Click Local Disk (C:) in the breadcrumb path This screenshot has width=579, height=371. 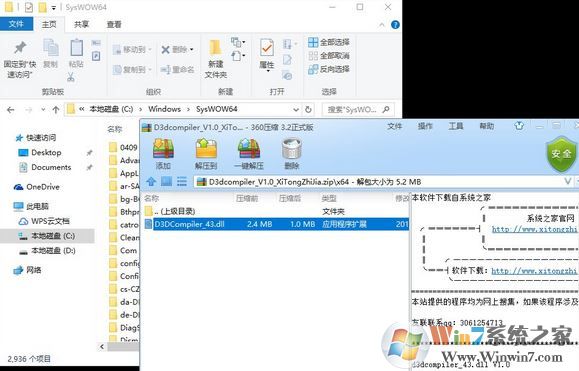pos(111,109)
